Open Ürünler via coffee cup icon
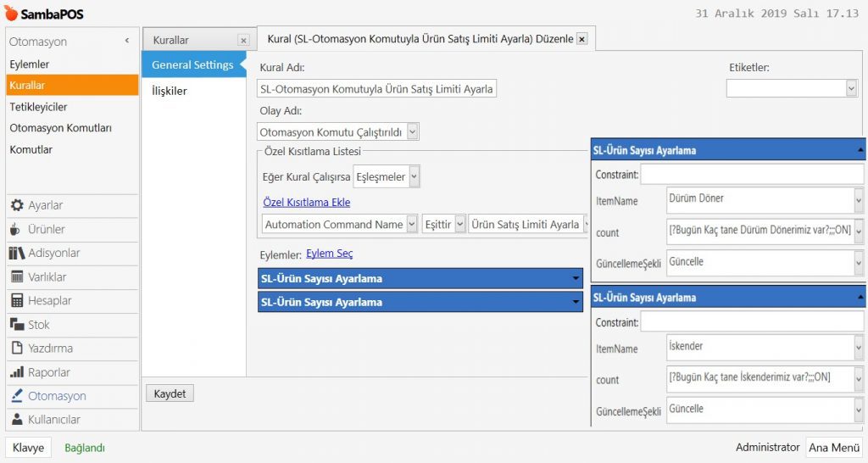 point(16,229)
